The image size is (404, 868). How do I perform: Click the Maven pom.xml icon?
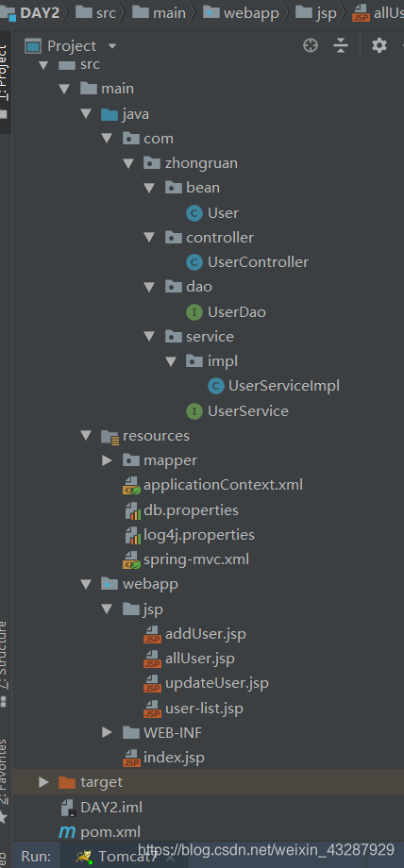pos(67,831)
